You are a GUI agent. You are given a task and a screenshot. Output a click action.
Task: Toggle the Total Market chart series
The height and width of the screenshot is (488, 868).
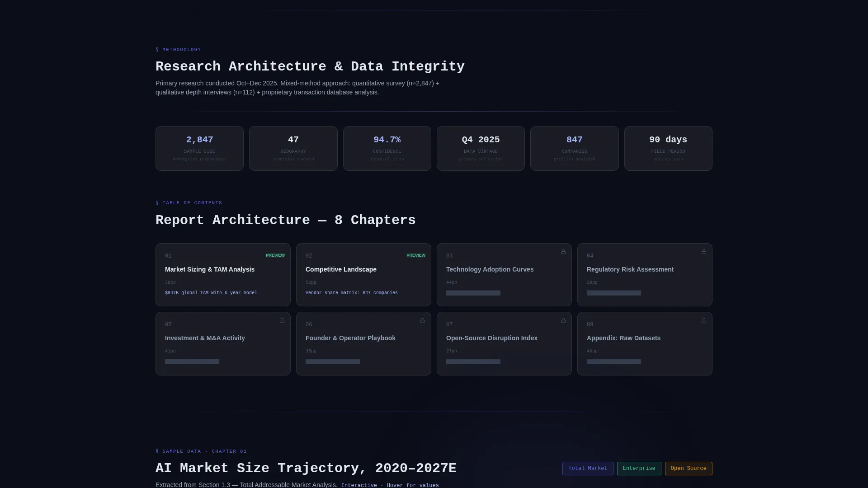tap(588, 469)
